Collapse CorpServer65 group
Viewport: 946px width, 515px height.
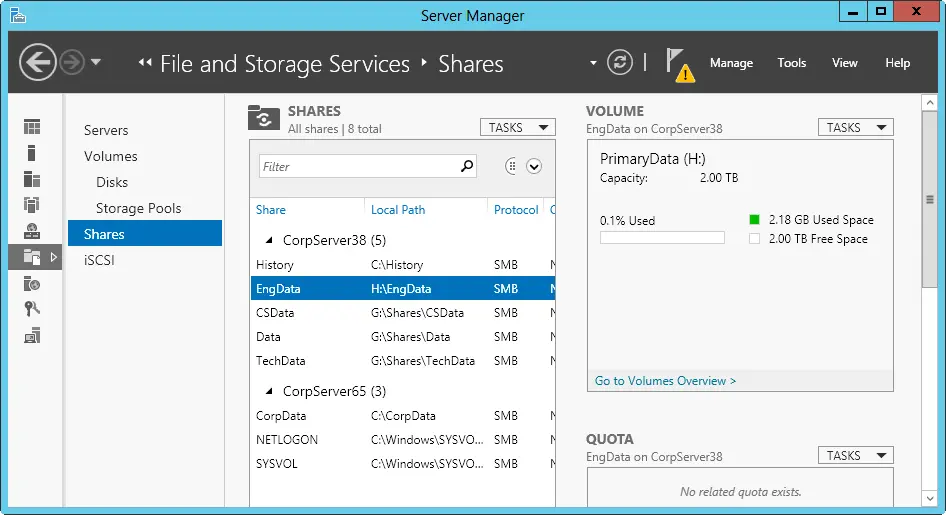pos(270,391)
